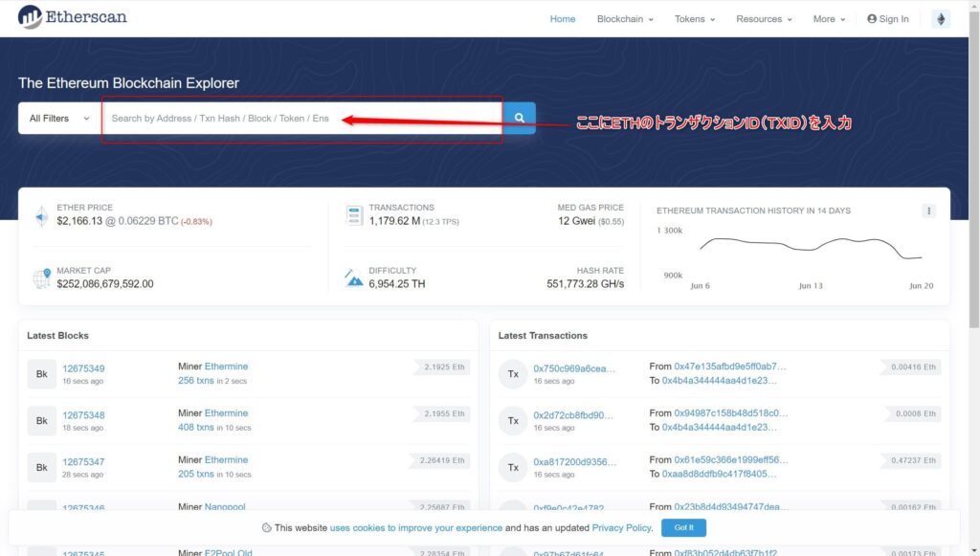Screen dimensions: 980x556
Task: Expand the Tokens menu
Action: (695, 19)
